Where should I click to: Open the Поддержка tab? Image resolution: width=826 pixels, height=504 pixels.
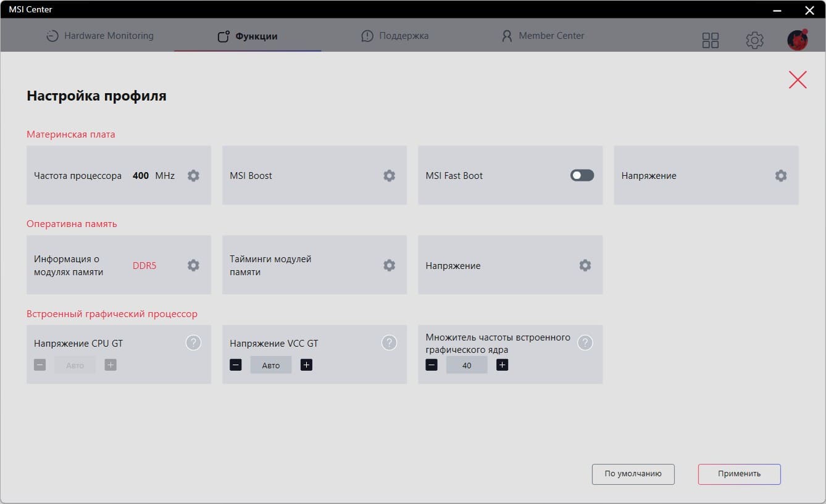pyautogui.click(x=395, y=36)
